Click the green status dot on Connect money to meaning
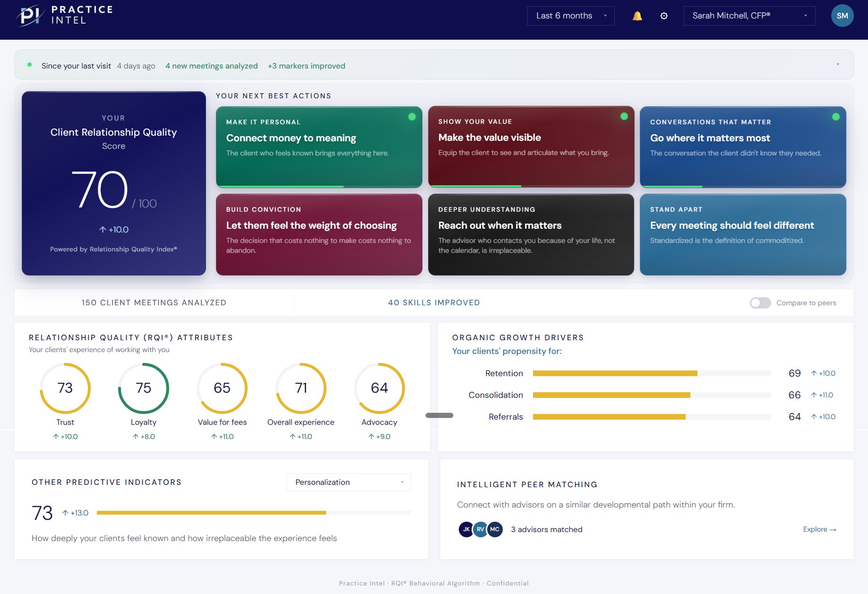This screenshot has width=868, height=594. pyautogui.click(x=411, y=116)
